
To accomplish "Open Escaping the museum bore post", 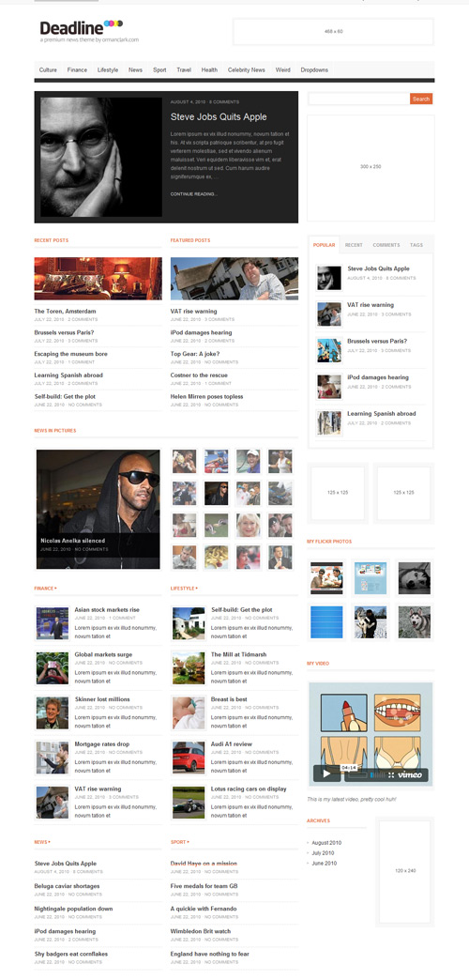I will (x=70, y=354).
